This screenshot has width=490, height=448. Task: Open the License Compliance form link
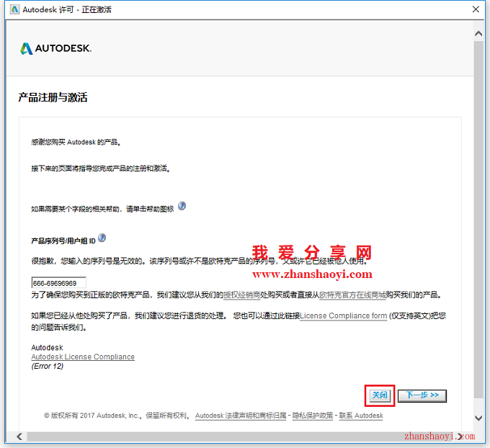(344, 316)
